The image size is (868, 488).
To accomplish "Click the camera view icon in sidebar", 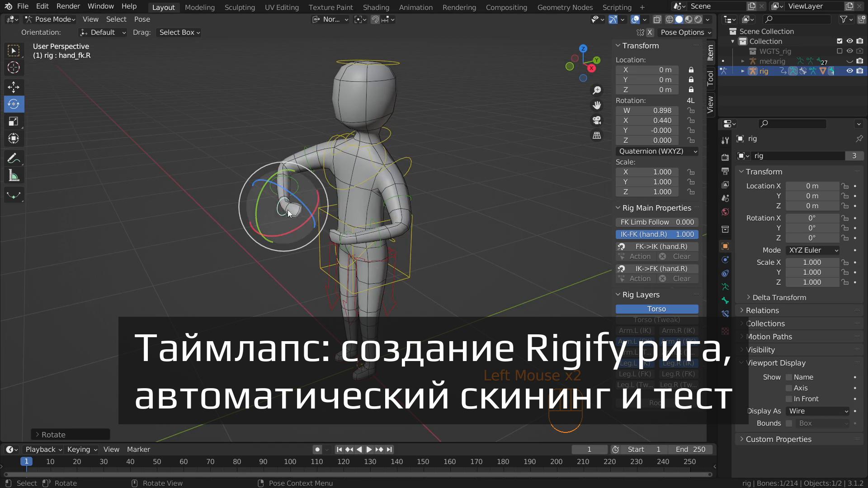I will click(x=596, y=120).
